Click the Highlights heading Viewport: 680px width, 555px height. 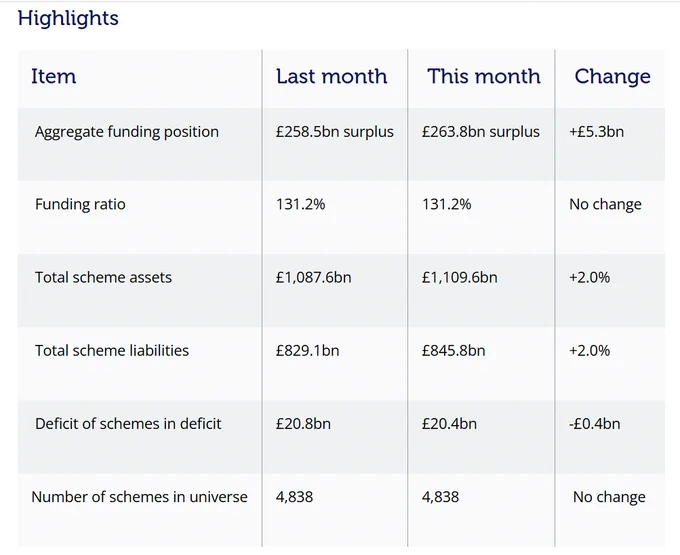click(x=68, y=19)
